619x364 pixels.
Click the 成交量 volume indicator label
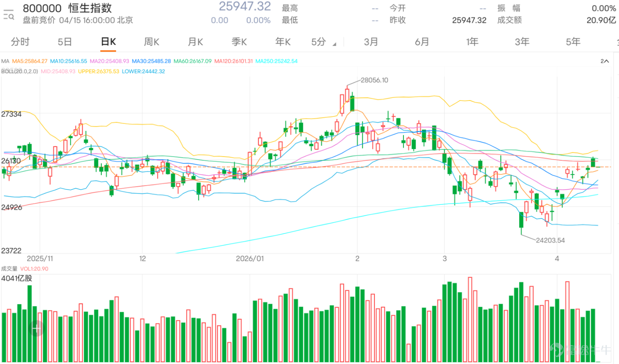[9, 269]
